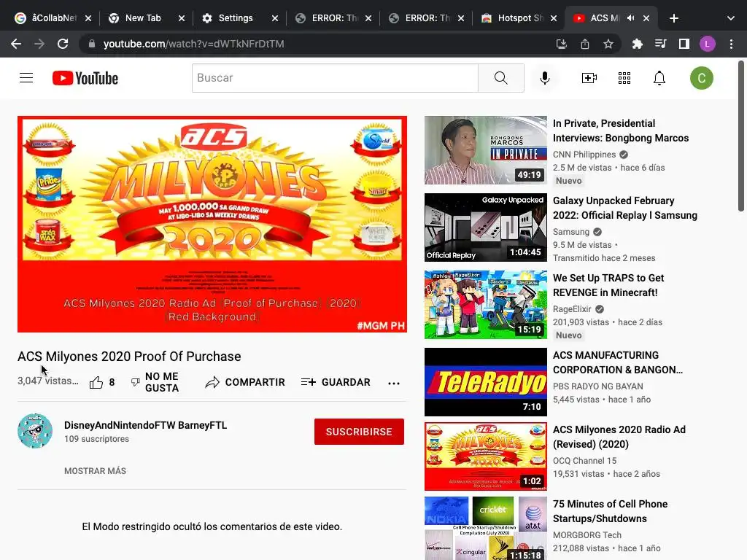
Task: Open the RageElixir channel link
Action: coord(572,309)
